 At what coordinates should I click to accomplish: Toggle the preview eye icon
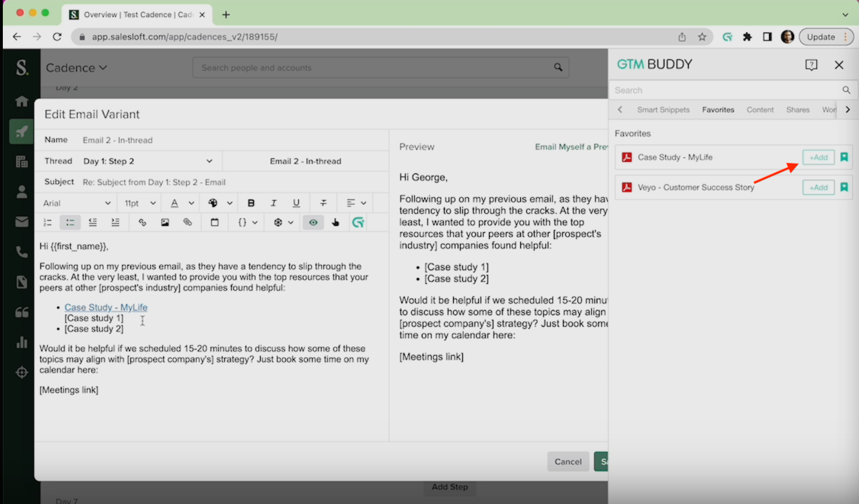[x=313, y=222]
